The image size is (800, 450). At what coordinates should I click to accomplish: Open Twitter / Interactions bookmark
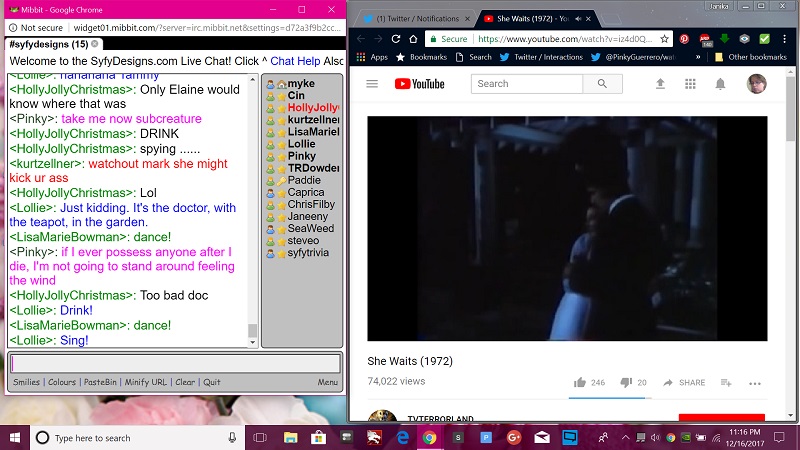click(541, 57)
